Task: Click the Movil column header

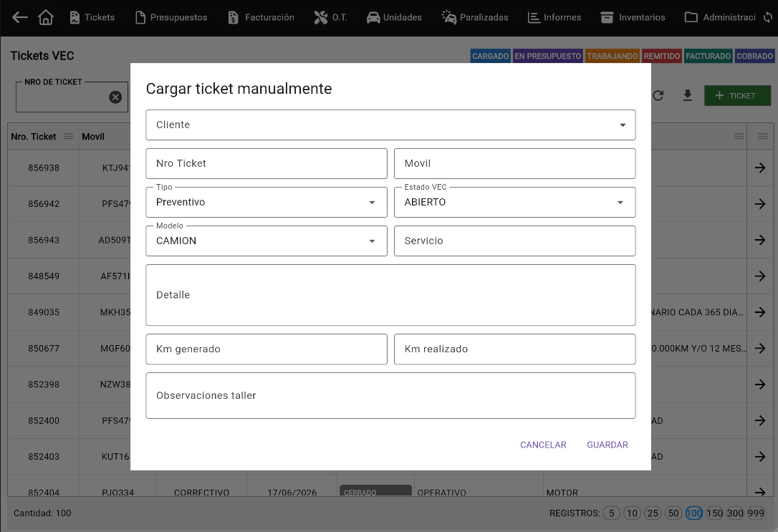Action: click(x=93, y=136)
